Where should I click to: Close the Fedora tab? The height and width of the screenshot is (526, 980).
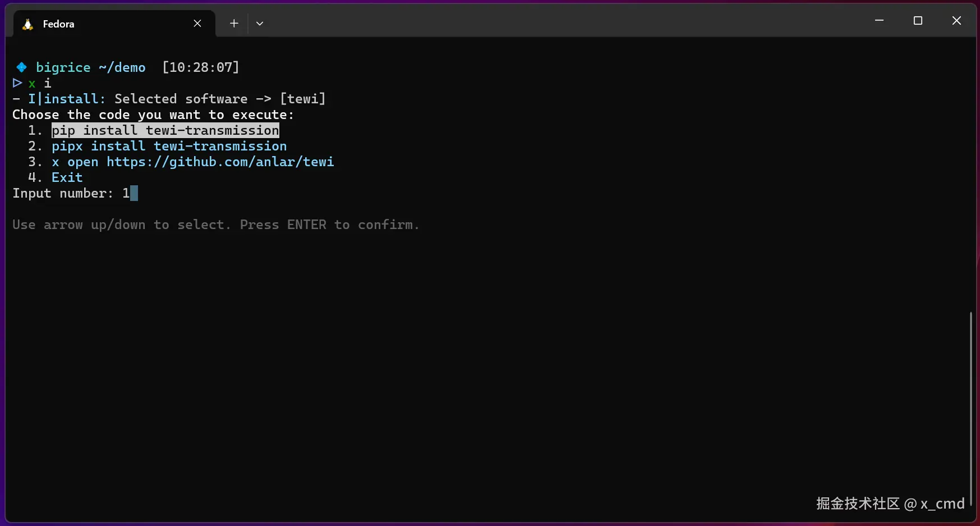(x=197, y=24)
